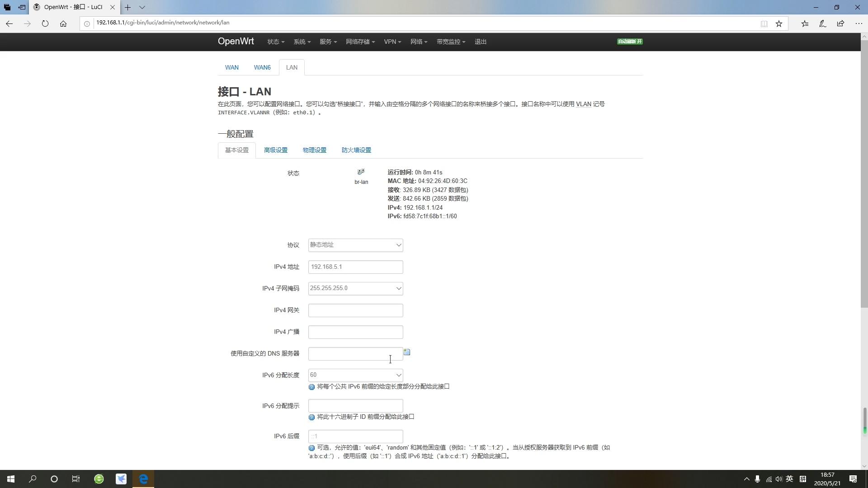Open the 协议 protocol dropdown

click(x=355, y=245)
